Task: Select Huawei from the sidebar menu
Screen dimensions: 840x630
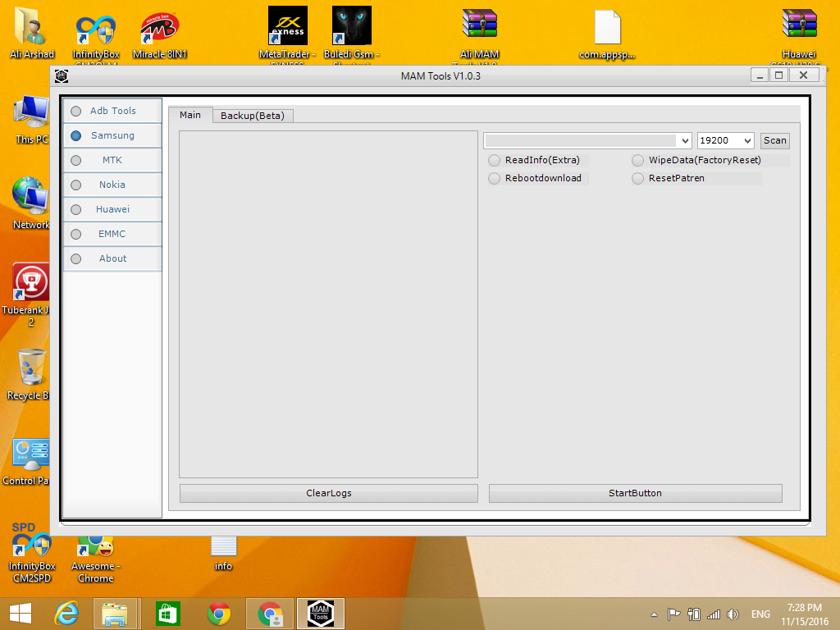Action: click(112, 209)
